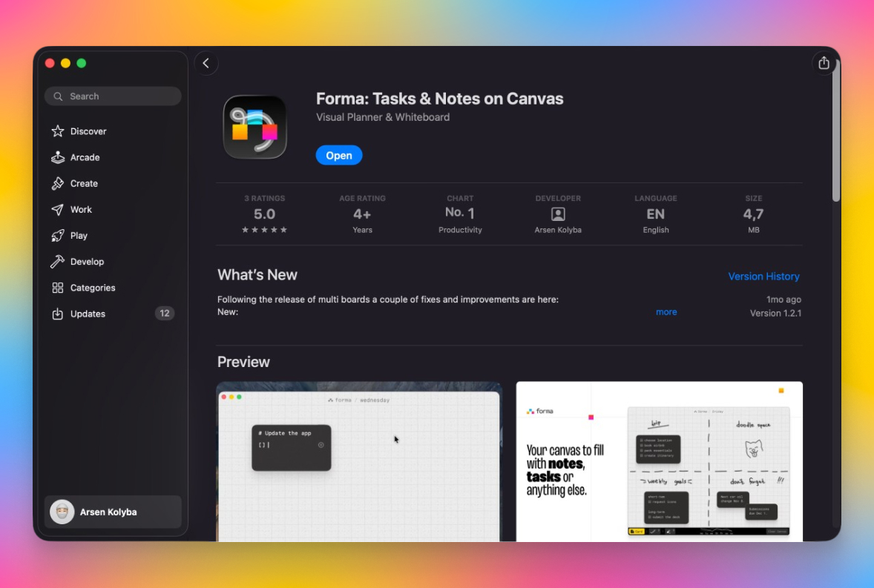Select the Work paper plane icon

pos(57,210)
